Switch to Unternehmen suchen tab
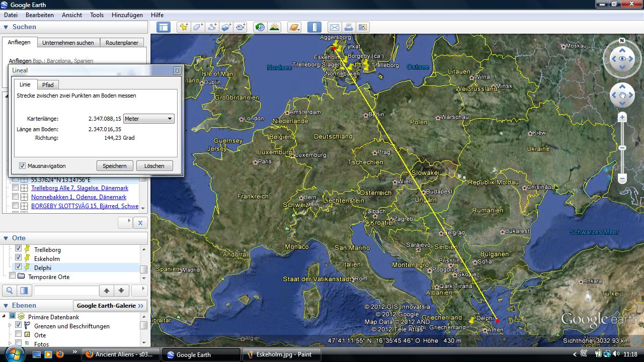Image resolution: width=644 pixels, height=362 pixels. [x=68, y=43]
